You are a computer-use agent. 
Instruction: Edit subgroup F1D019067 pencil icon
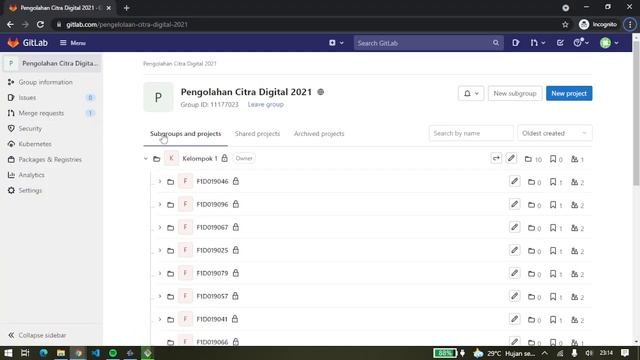pyautogui.click(x=515, y=227)
